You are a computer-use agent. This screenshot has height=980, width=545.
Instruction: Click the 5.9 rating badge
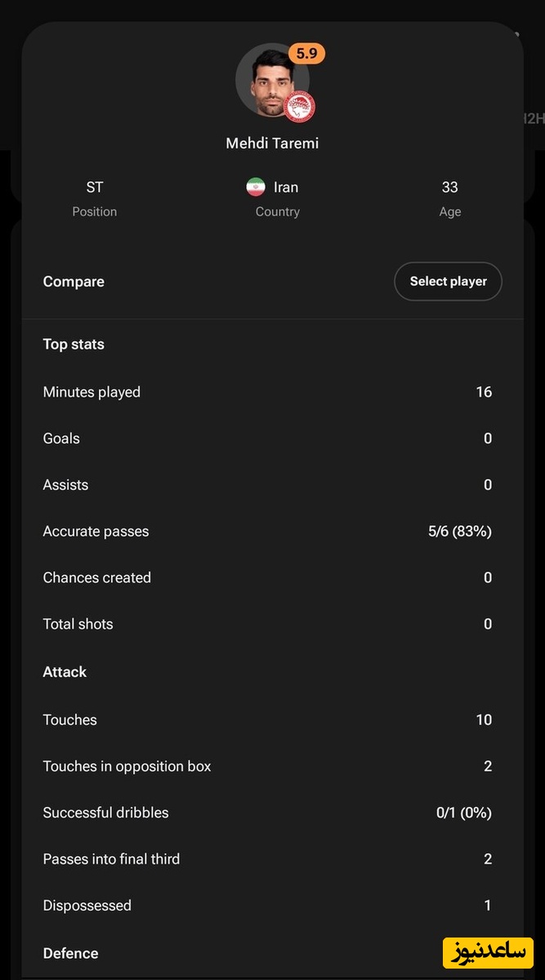click(306, 54)
